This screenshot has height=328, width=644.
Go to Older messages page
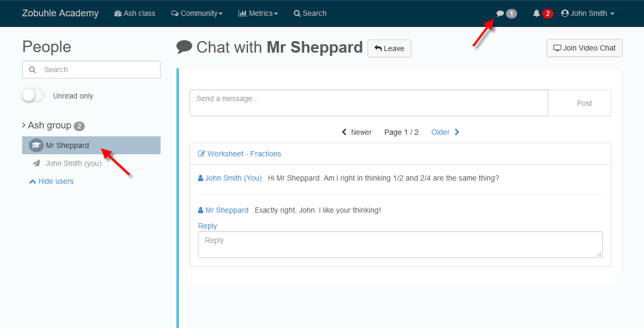click(445, 132)
